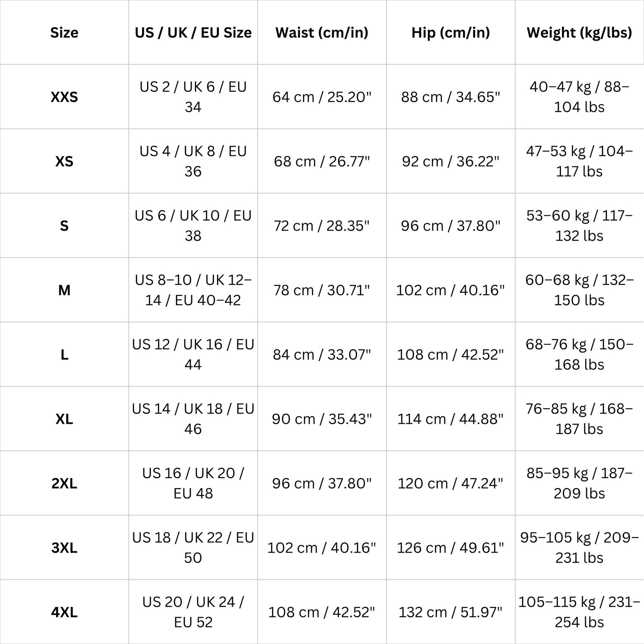This screenshot has height=644, width=644.
Task: Click the S size cell
Action: click(64, 226)
